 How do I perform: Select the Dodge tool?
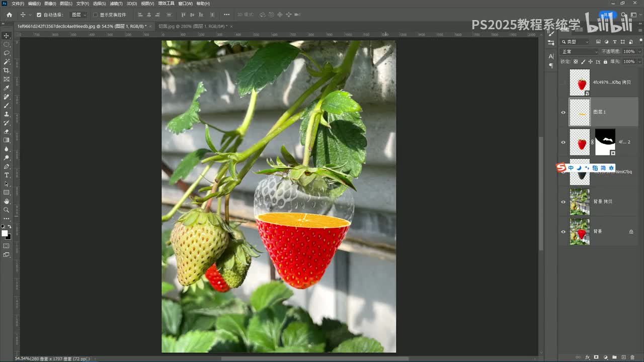7,157
